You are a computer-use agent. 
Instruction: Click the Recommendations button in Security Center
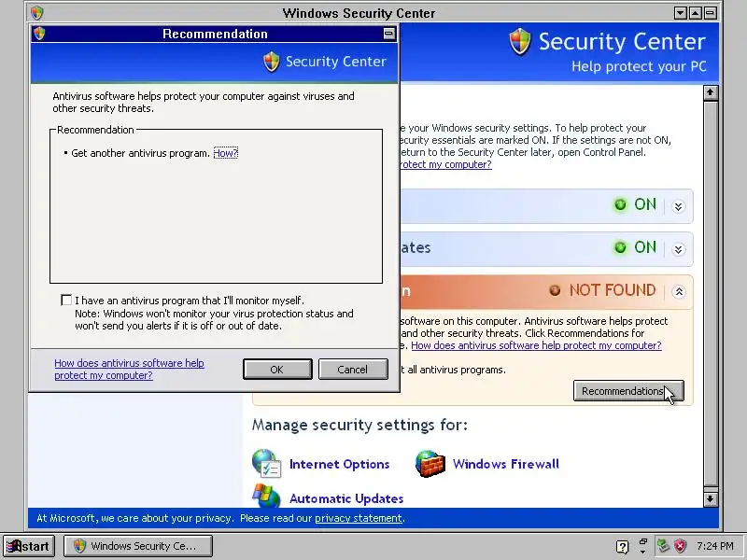[628, 390]
